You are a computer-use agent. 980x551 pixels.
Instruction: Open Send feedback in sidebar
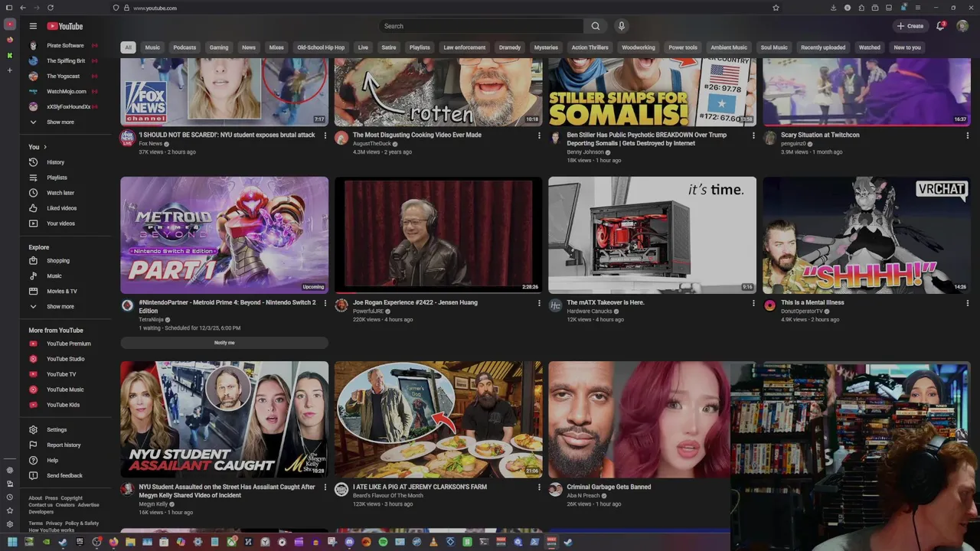click(64, 476)
